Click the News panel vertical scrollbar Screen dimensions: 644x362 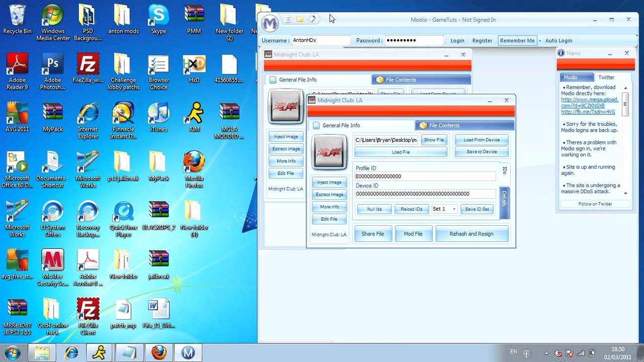(625, 140)
